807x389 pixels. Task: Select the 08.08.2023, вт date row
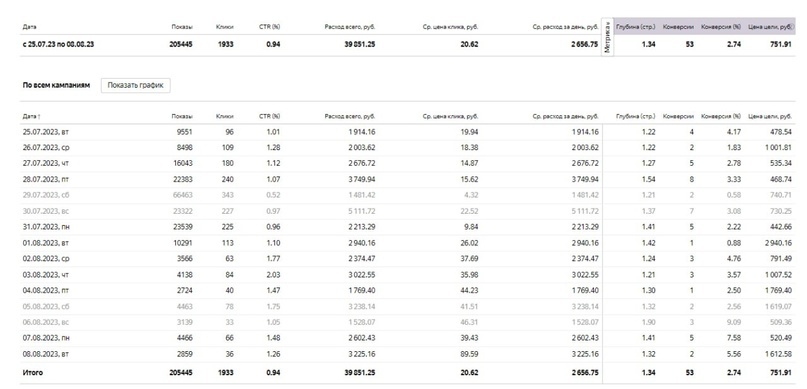tap(407, 354)
